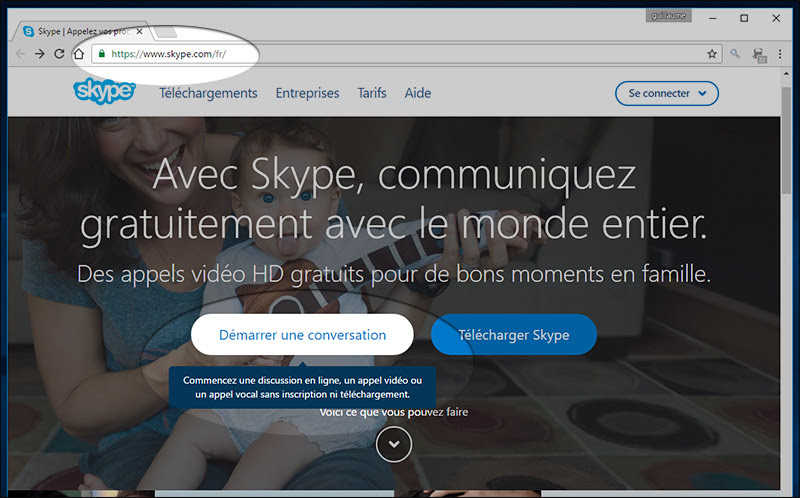Click the browser back arrow
800x498 pixels.
[20, 54]
